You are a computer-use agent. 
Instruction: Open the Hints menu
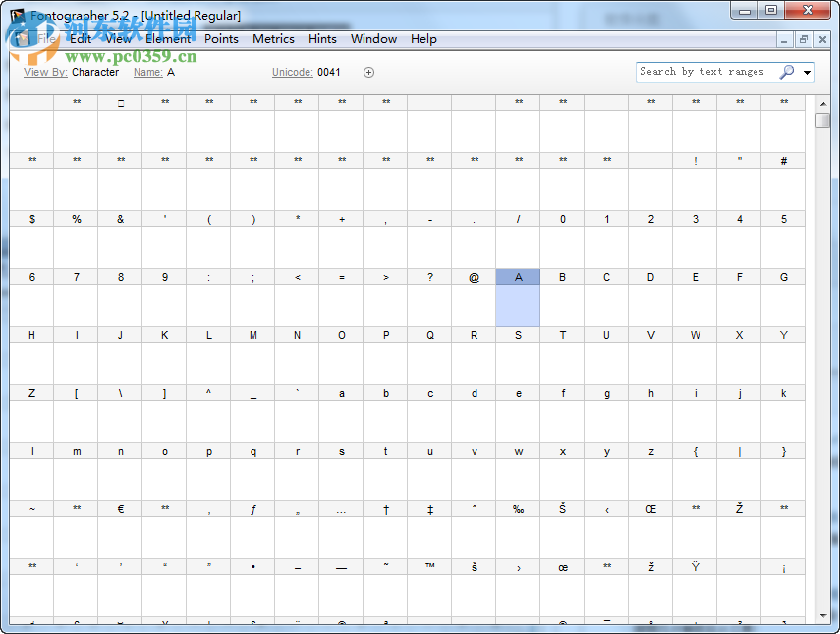[322, 39]
